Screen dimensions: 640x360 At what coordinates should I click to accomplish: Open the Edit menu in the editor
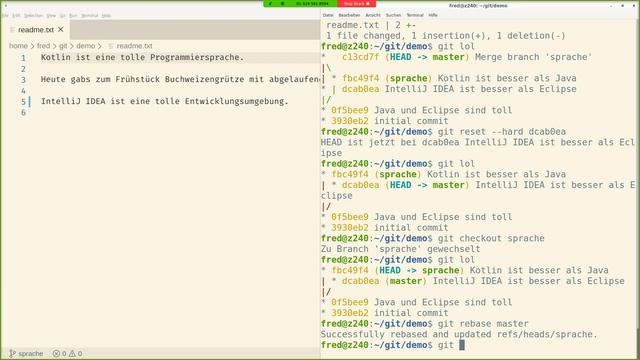[16, 16]
